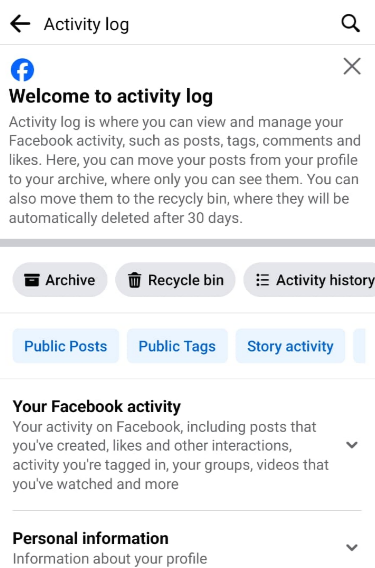
Task: Tap the Activity history list icon
Action: click(263, 280)
